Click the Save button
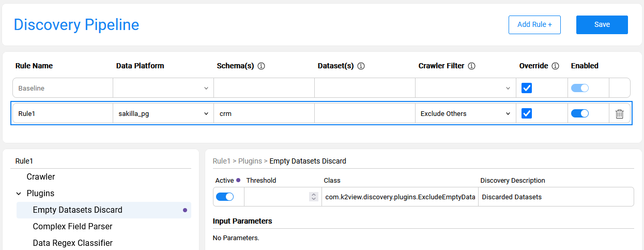Image resolution: width=644 pixels, height=250 pixels. pos(602,25)
